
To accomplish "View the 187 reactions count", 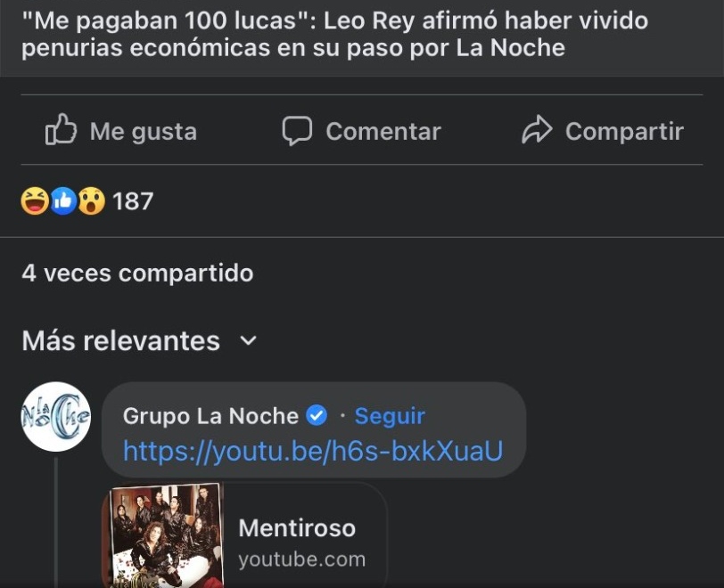I will pyautogui.click(x=133, y=201).
